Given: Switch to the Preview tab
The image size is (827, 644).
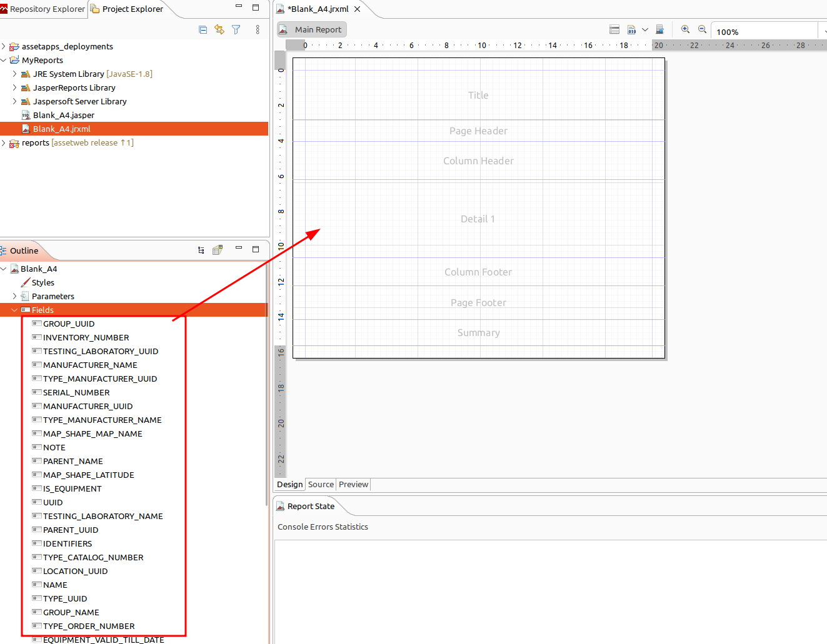Looking at the screenshot, I should tap(353, 484).
